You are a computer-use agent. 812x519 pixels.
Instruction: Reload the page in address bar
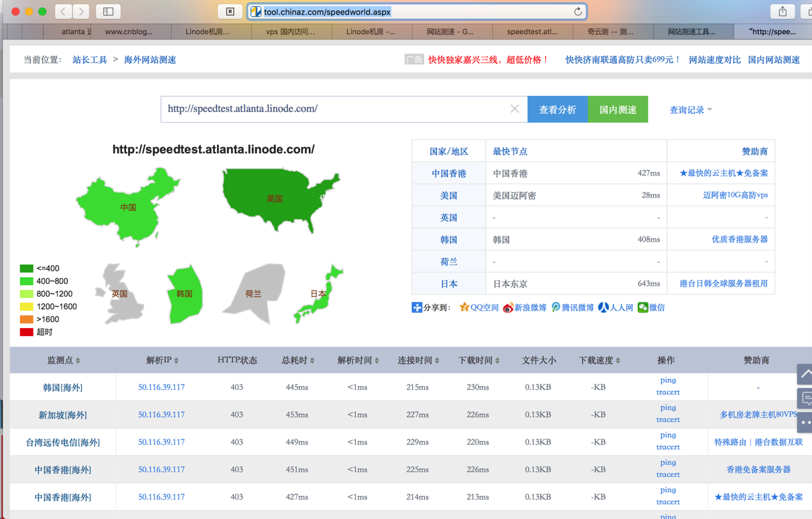coord(578,11)
